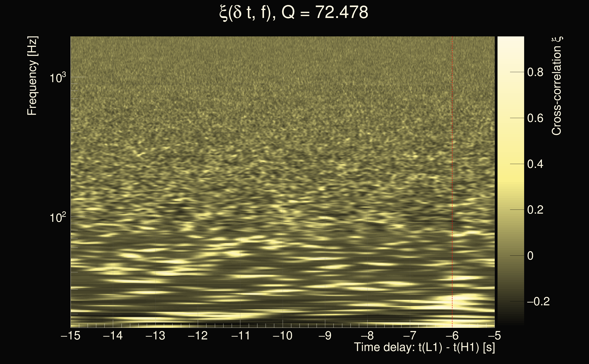Click the −15 time delay tick label

71,336
